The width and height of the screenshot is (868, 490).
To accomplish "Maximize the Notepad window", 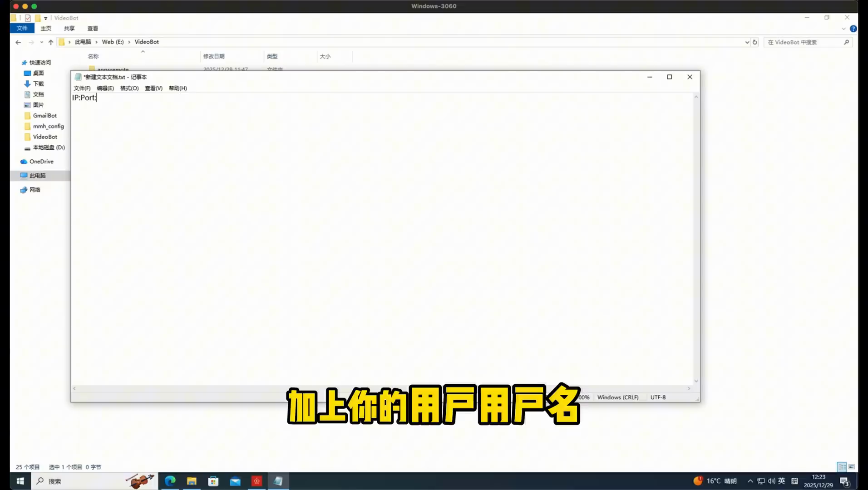I will pyautogui.click(x=669, y=77).
